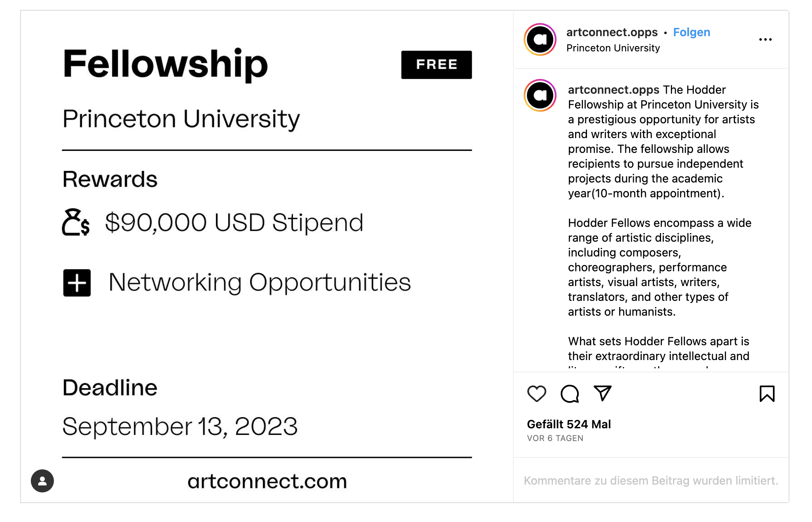This screenshot has width=812, height=522.
Task: Click the VOR 6 TAGEN timestamp
Action: coord(555,438)
